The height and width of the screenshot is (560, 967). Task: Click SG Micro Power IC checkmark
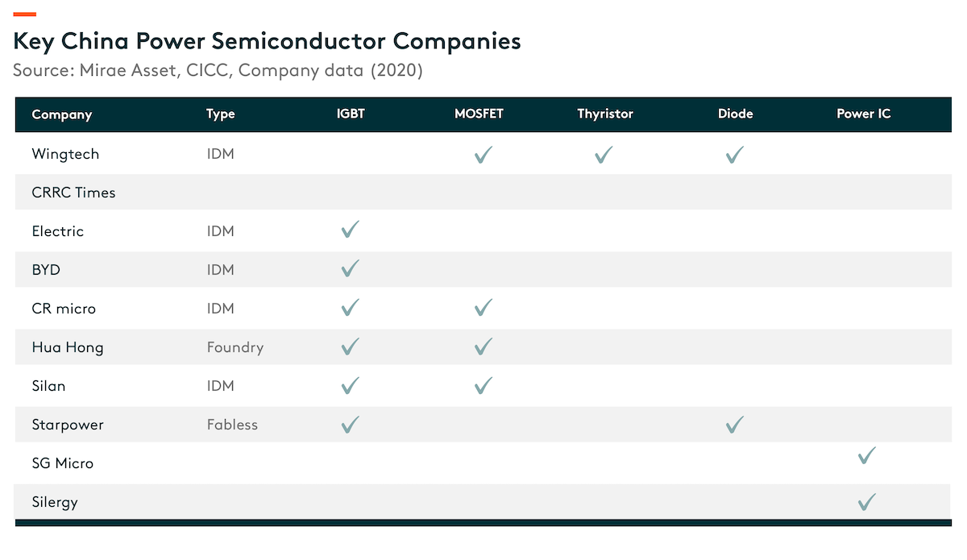[866, 455]
